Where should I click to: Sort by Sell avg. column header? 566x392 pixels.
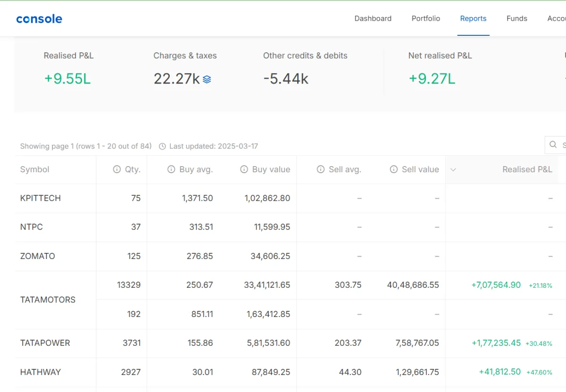point(345,169)
